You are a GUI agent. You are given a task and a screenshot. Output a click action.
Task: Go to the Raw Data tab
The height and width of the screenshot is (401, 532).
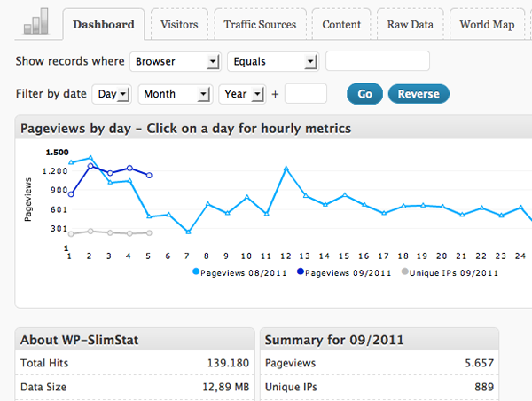coord(410,25)
